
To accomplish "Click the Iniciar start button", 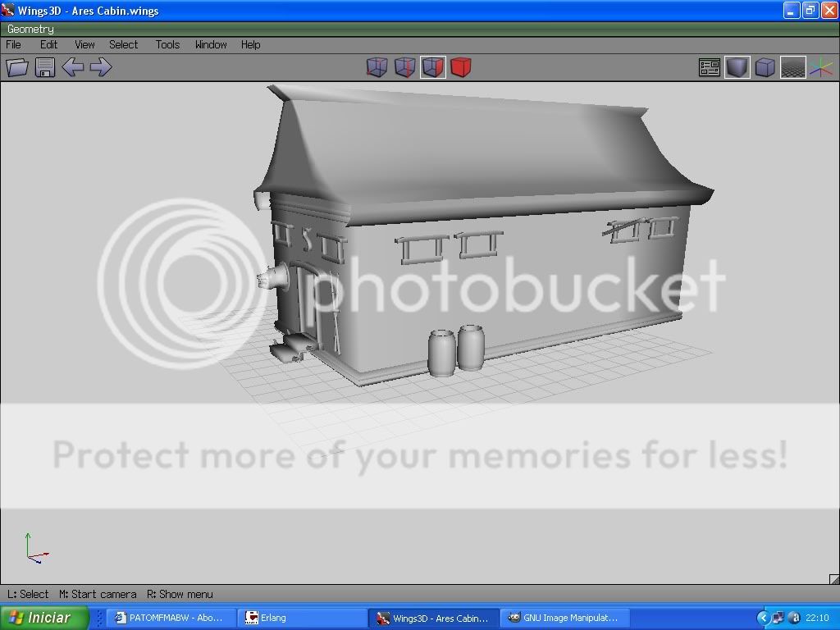I will [x=38, y=618].
